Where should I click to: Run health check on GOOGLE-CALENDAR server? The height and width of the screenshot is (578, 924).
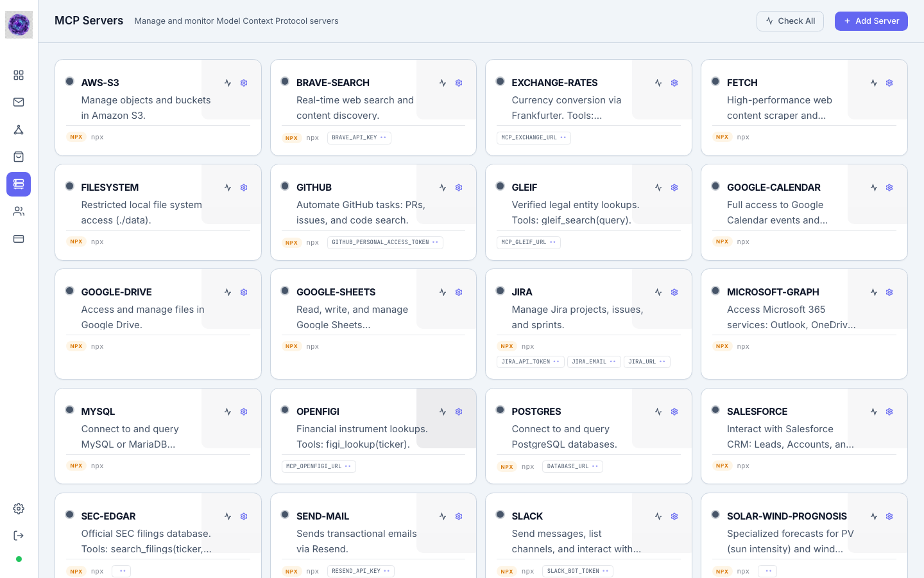(874, 188)
